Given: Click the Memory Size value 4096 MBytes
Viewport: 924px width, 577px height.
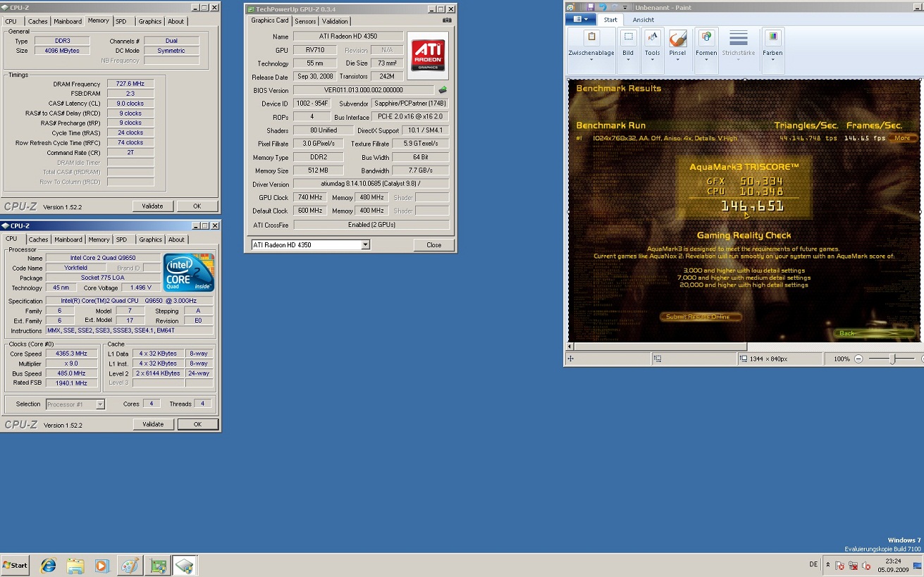Looking at the screenshot, I should (x=62, y=51).
